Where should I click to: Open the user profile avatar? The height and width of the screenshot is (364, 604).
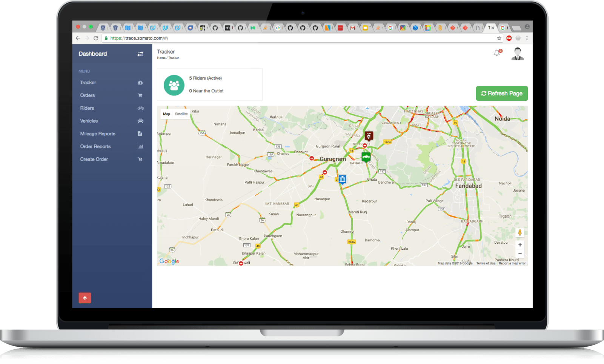pyautogui.click(x=518, y=54)
